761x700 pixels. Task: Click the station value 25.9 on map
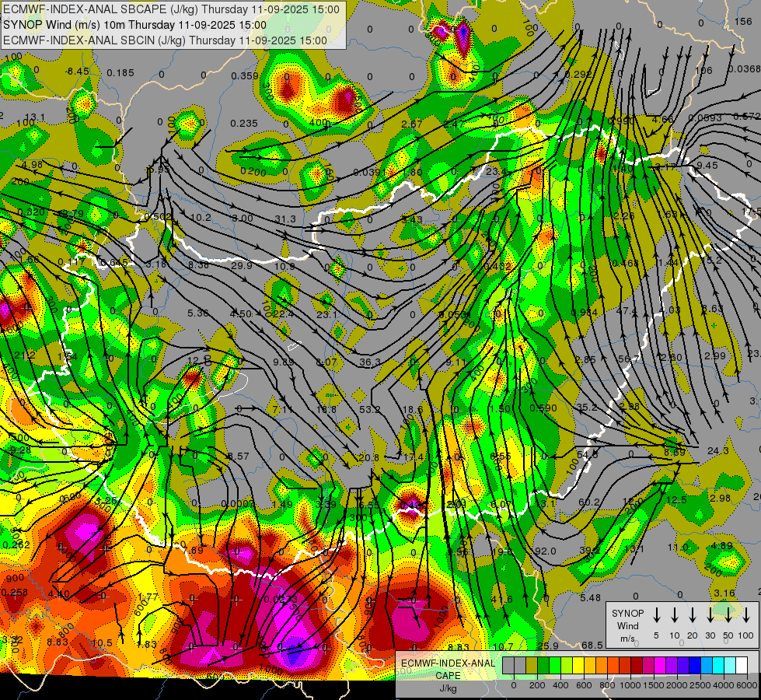click(x=548, y=646)
